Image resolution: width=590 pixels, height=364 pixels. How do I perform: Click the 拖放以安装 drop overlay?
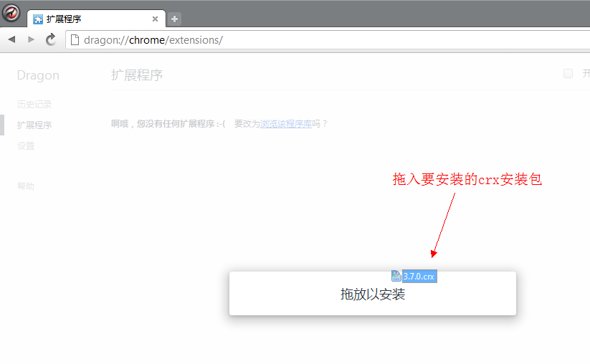click(x=373, y=293)
